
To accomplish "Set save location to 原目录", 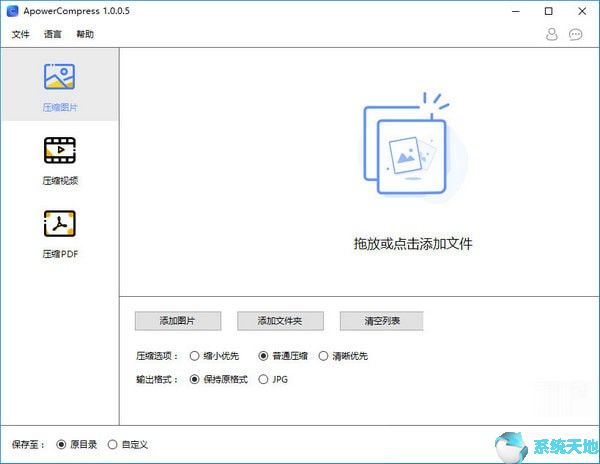I will coord(62,444).
